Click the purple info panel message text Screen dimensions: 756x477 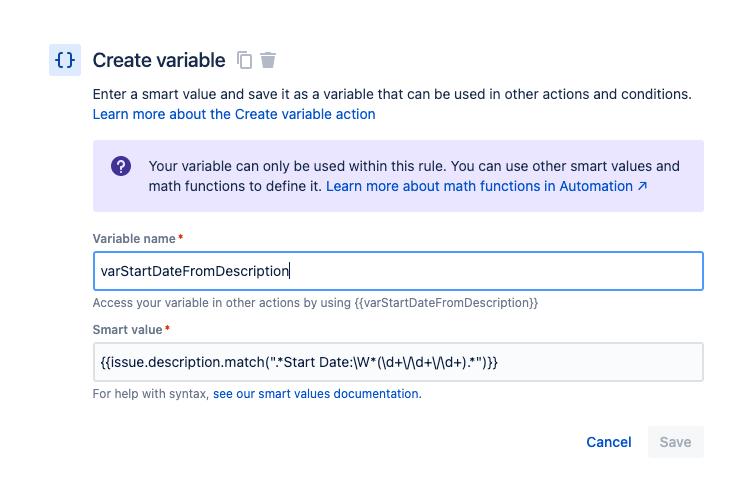coord(414,176)
